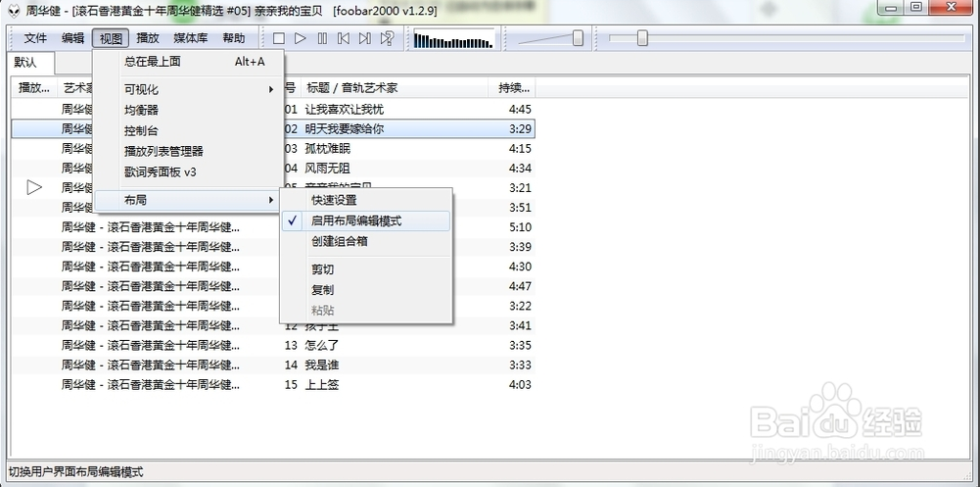Click the spectrum visualization display
The width and height of the screenshot is (980, 487).
coord(453,39)
